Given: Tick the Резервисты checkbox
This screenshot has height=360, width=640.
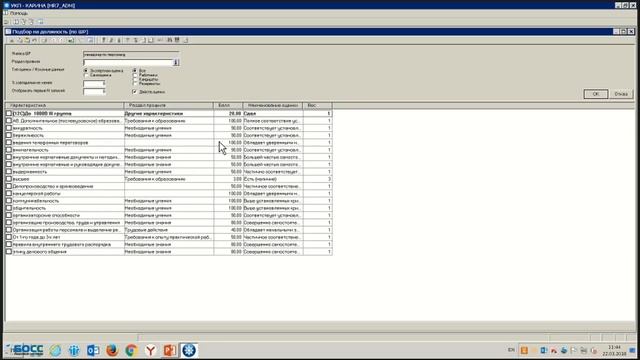Looking at the screenshot, I should click(135, 83).
